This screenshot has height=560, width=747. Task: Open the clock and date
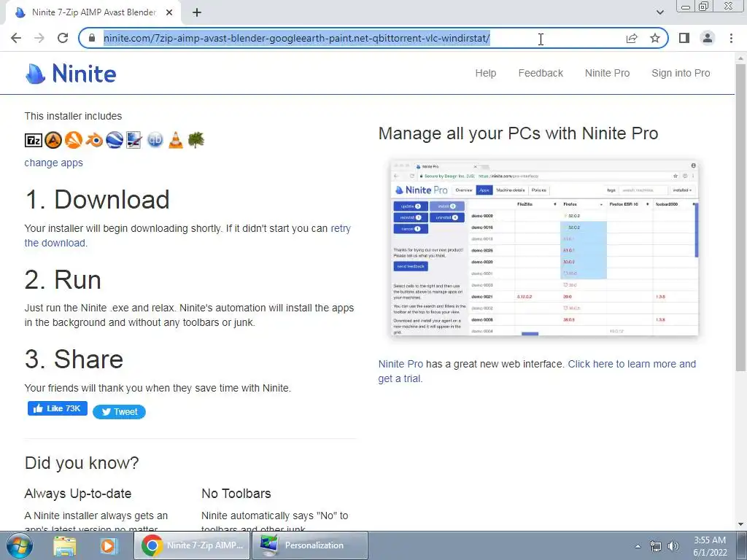pyautogui.click(x=710, y=546)
